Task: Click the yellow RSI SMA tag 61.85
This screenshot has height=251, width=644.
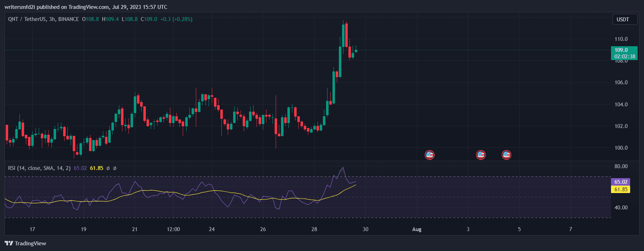Action: [621, 189]
